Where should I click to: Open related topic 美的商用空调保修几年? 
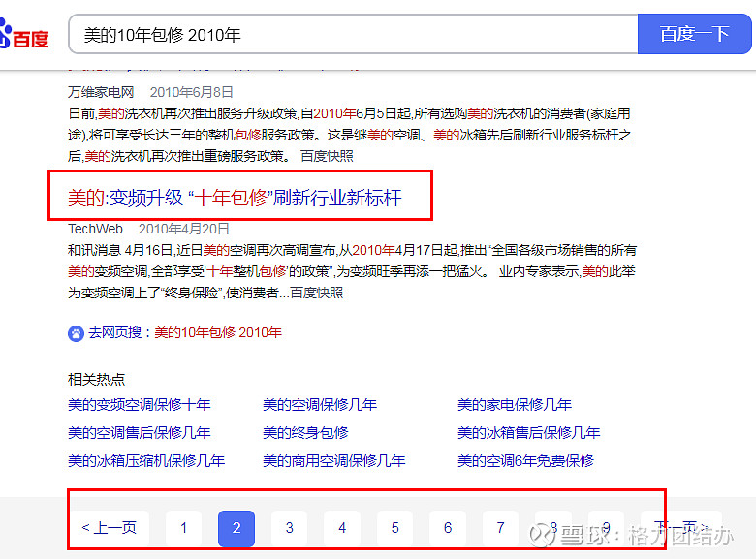tap(334, 461)
